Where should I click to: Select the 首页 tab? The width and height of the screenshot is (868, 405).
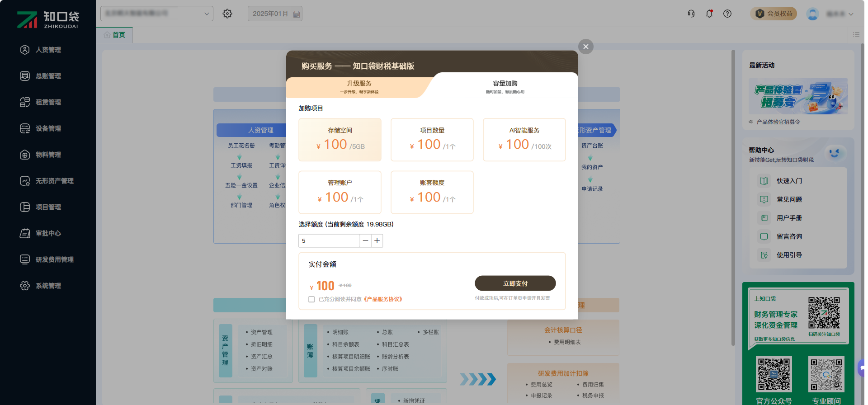pyautogui.click(x=114, y=35)
